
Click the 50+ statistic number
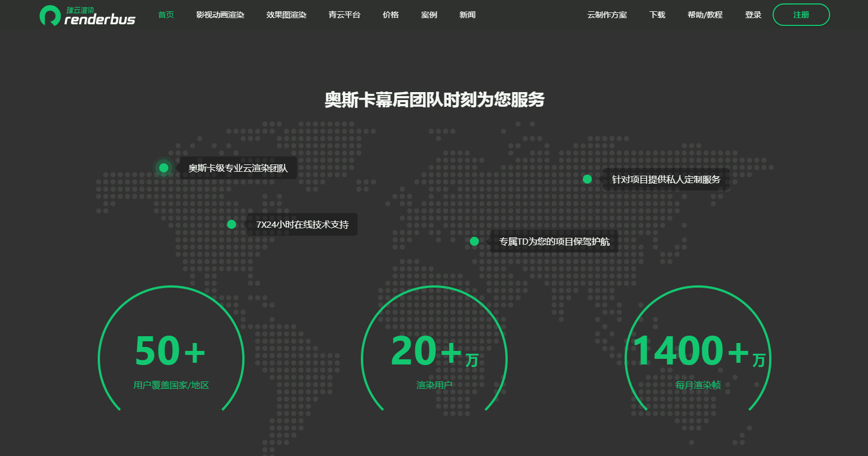coord(171,351)
